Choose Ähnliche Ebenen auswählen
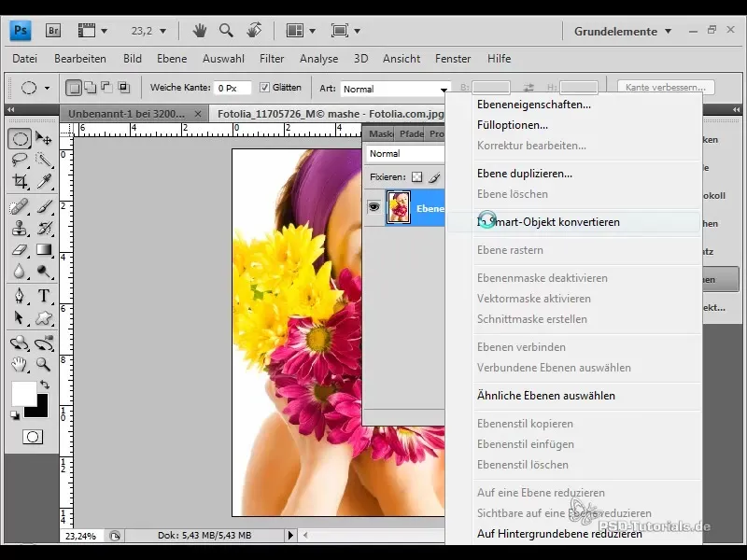The width and height of the screenshot is (747, 560). pos(574,395)
